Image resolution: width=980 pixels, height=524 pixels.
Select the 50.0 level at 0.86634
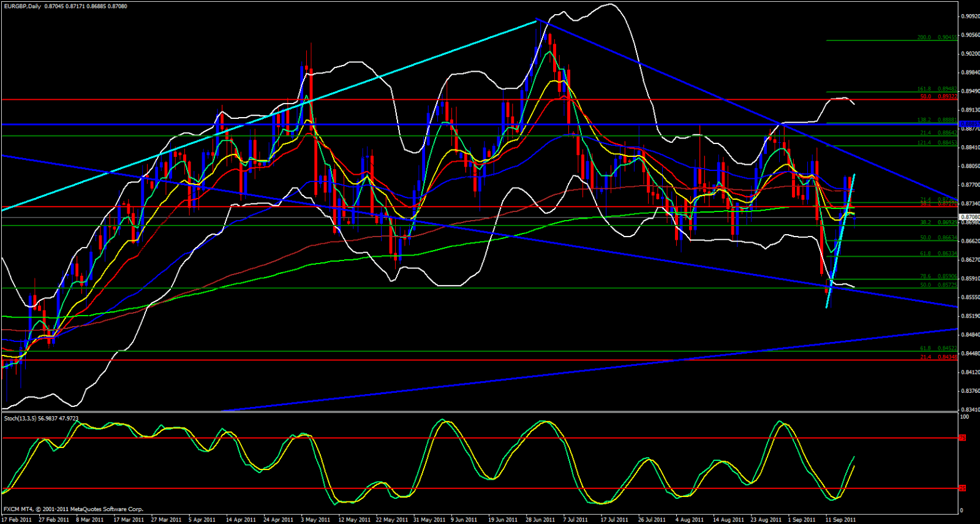pyautogui.click(x=938, y=238)
